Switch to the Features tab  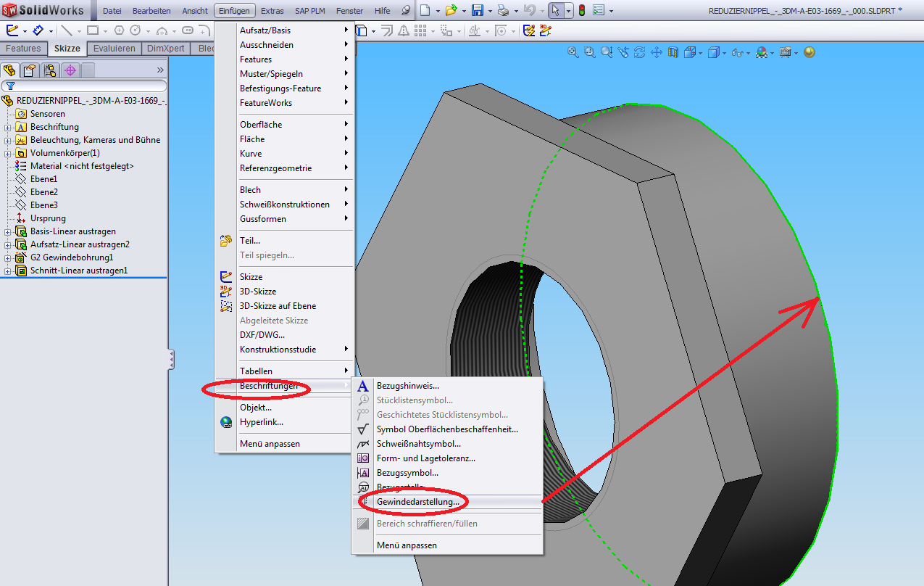23,49
